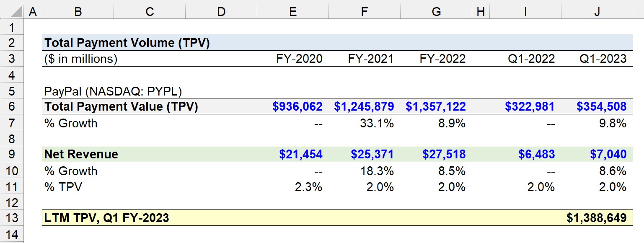Select the "% TPV" row label
644x243 pixels.
(x=63, y=186)
